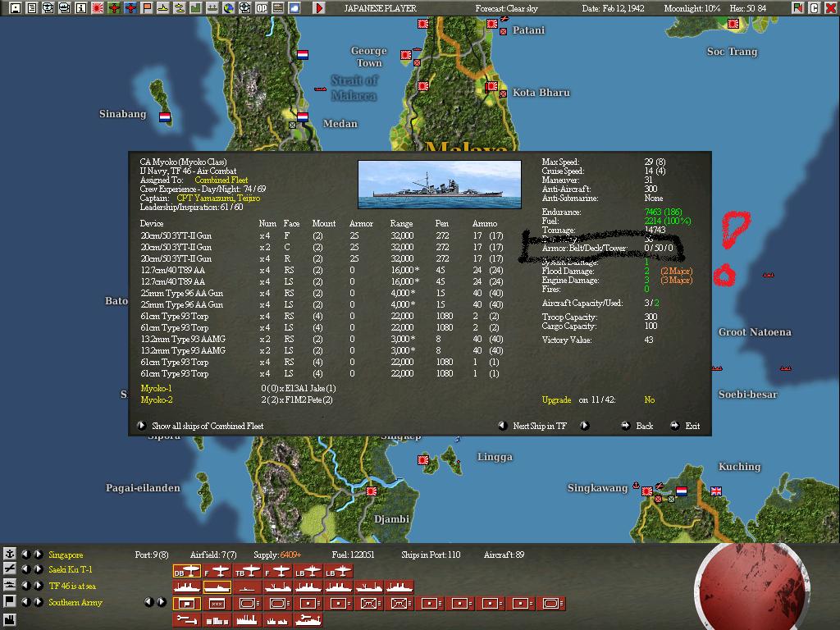Click right arrow beside Next Ship in TF
Screen dimensions: 840x630
point(585,426)
